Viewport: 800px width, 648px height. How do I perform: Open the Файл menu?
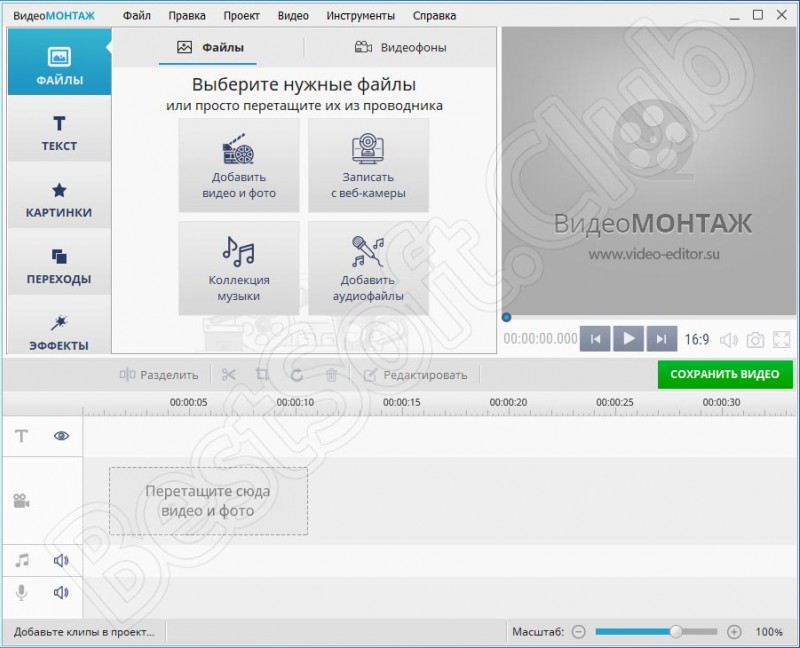pyautogui.click(x=136, y=16)
